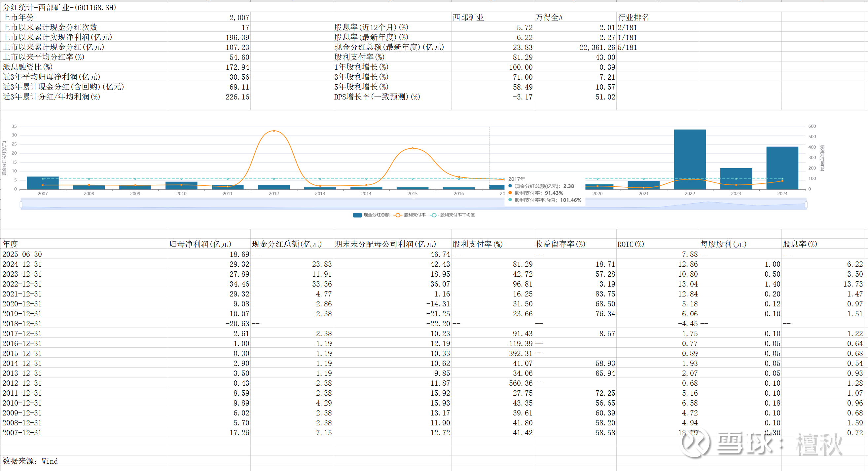This screenshot has width=868, height=471.
Task: Select the 数据来源: Wind cell
Action: [x=85, y=460]
